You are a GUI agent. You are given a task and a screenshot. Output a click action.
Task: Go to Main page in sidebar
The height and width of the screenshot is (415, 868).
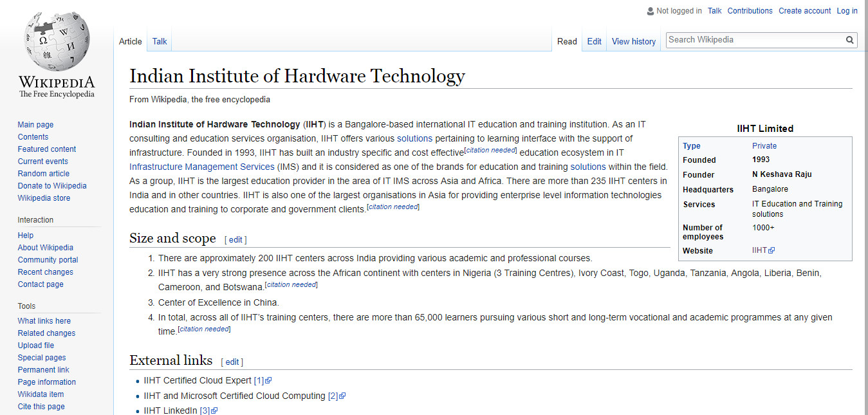click(35, 125)
